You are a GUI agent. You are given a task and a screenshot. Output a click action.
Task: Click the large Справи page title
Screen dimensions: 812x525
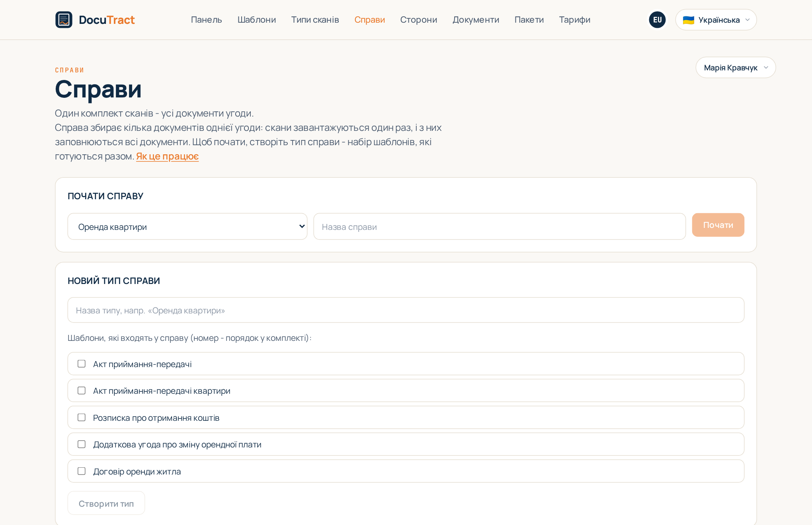click(98, 89)
